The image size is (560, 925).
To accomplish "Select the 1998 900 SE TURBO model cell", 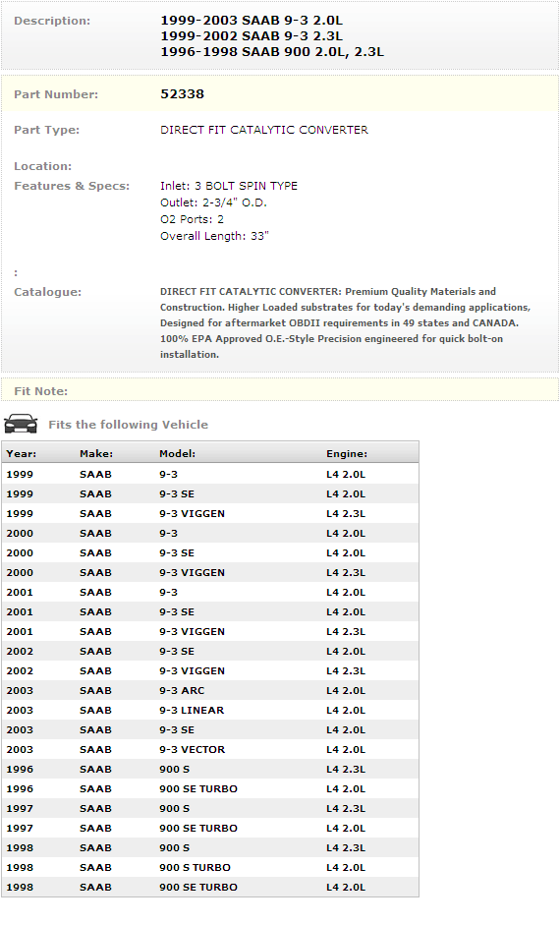I will [198, 888].
